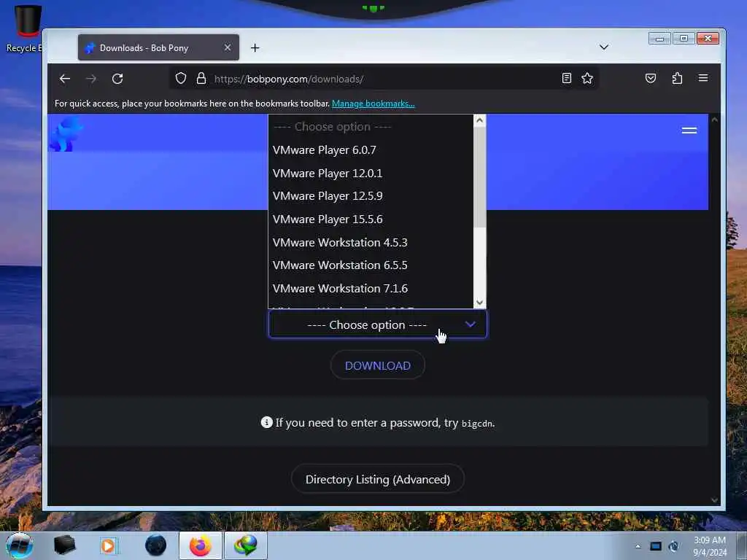Click the page scrollbar down arrow
The height and width of the screenshot is (560, 747).
(714, 500)
